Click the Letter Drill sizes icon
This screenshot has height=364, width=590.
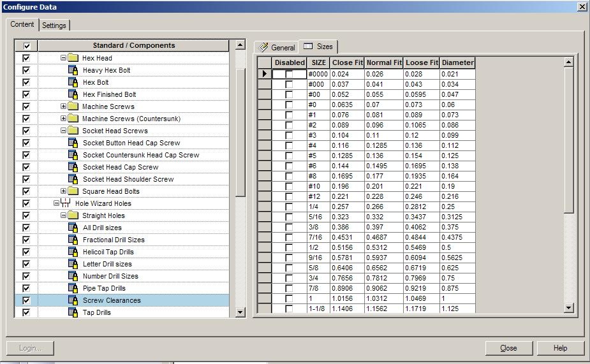(x=73, y=264)
